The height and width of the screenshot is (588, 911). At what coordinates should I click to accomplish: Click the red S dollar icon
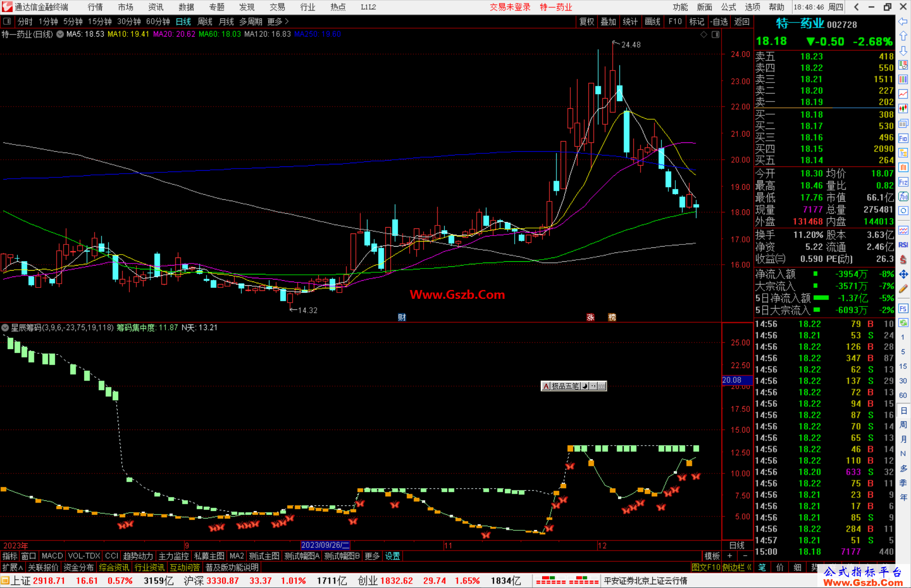tap(903, 260)
